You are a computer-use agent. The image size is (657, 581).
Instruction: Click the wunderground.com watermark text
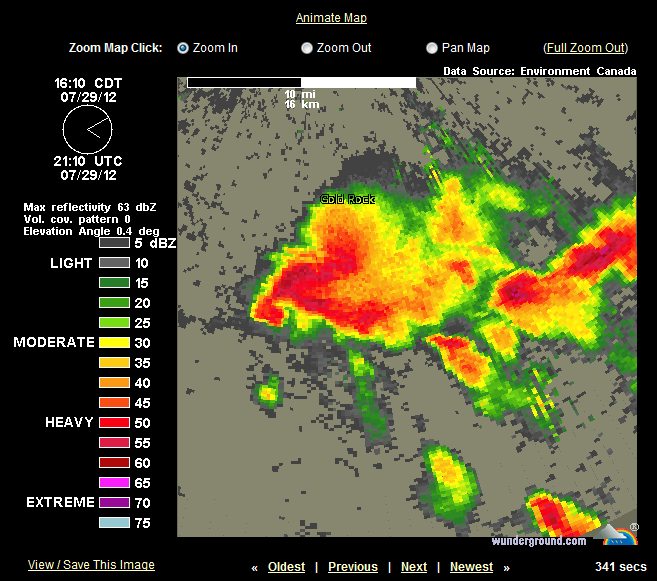point(539,541)
